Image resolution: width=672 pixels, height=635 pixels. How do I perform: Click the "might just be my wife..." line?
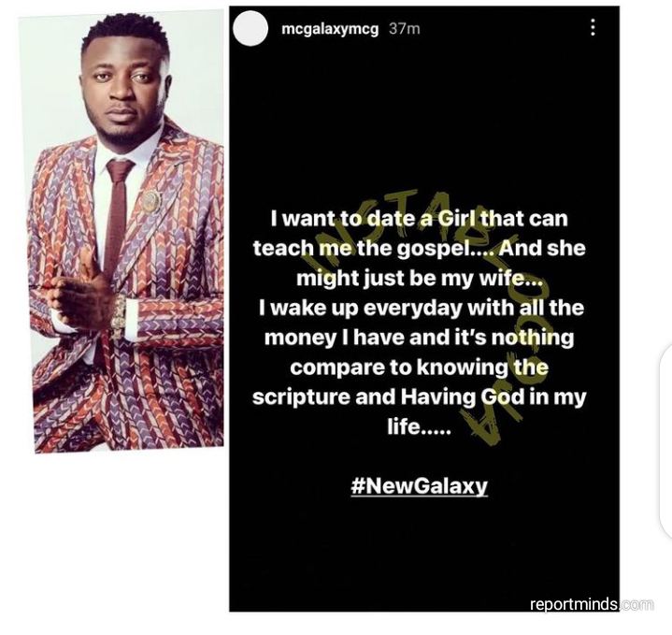point(419,279)
